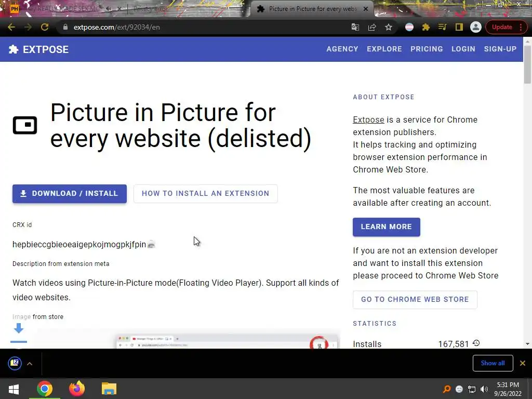The height and width of the screenshot is (399, 532).
Task: Open the Extensions puzzle menu
Action: 426,27
